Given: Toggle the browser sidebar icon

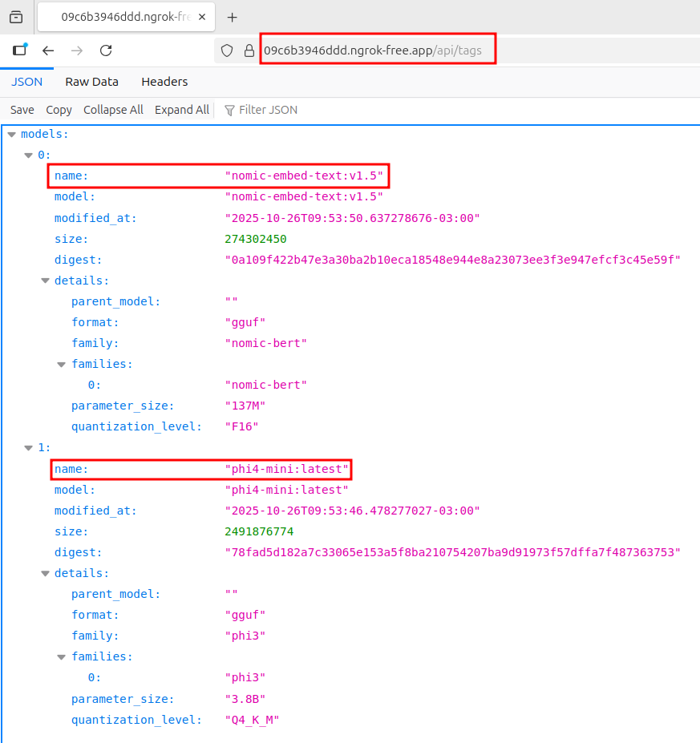Looking at the screenshot, I should click(x=20, y=50).
